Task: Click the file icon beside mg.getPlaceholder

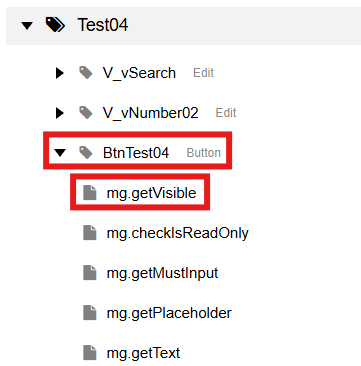Action: [x=90, y=313]
